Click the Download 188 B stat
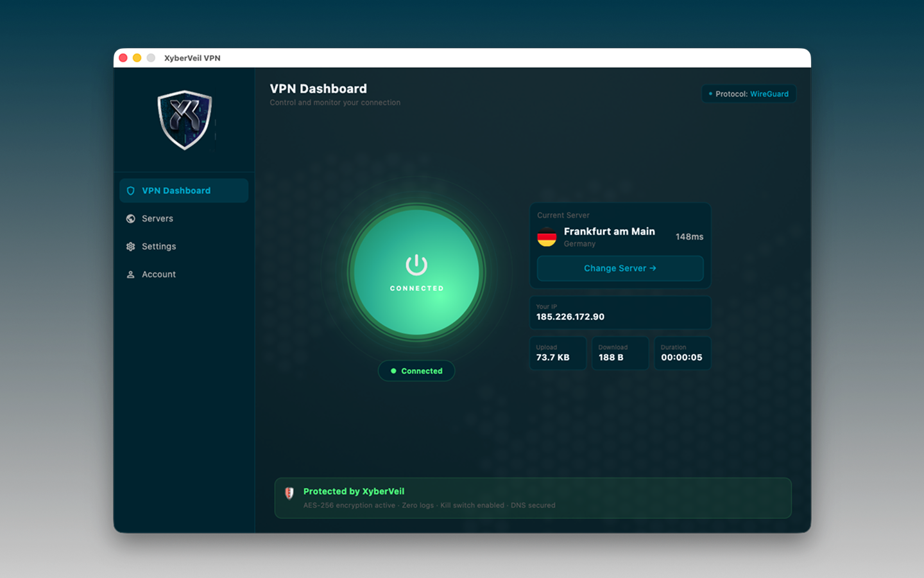This screenshot has width=924, height=578. (620, 353)
